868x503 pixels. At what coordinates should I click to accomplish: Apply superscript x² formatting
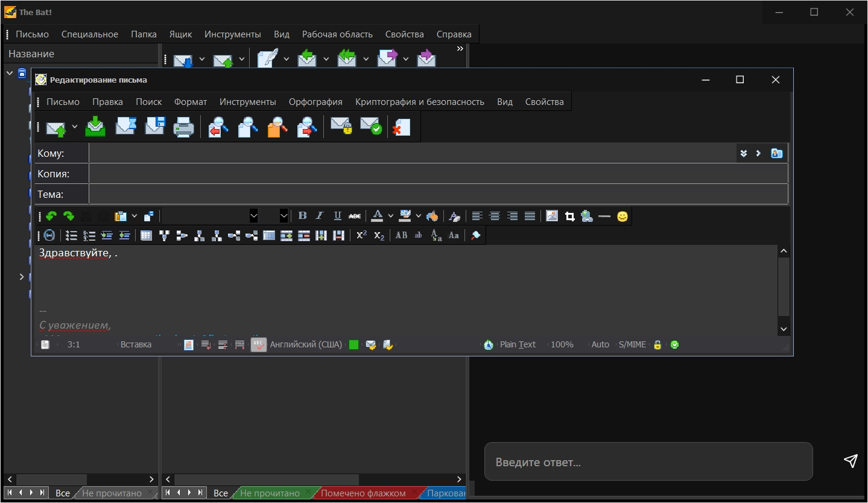(361, 235)
